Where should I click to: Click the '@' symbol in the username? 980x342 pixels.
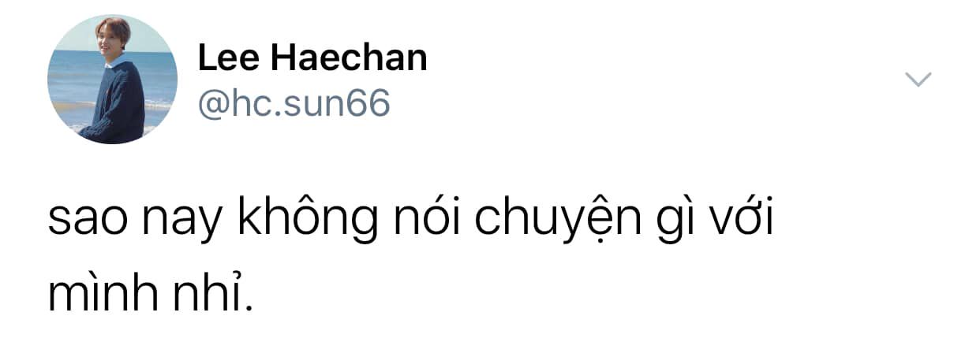point(210,104)
